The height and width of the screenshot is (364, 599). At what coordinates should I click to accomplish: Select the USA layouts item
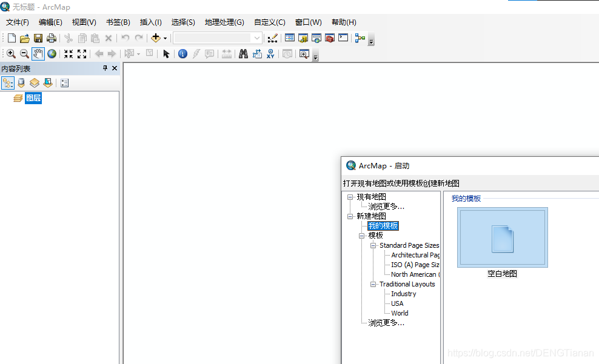pos(397,303)
